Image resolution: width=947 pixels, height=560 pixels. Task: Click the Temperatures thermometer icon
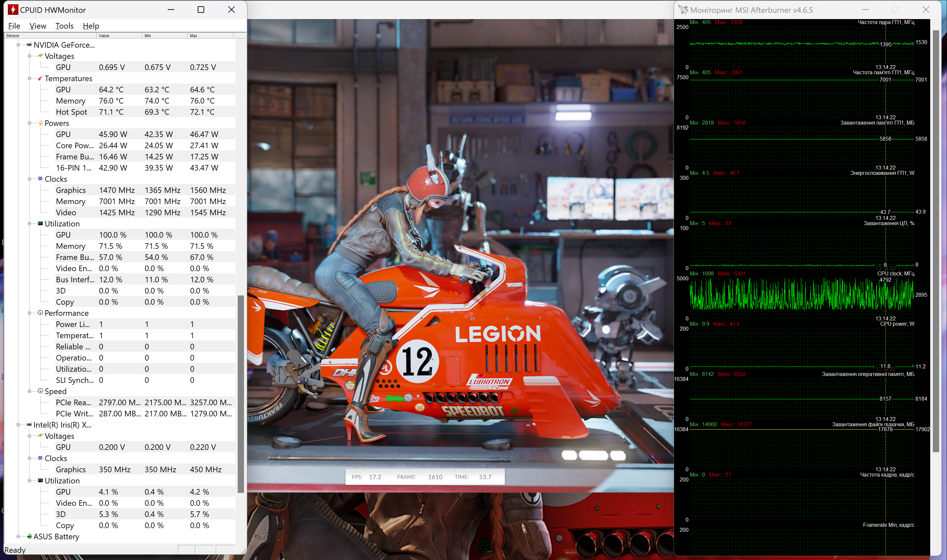(x=40, y=79)
